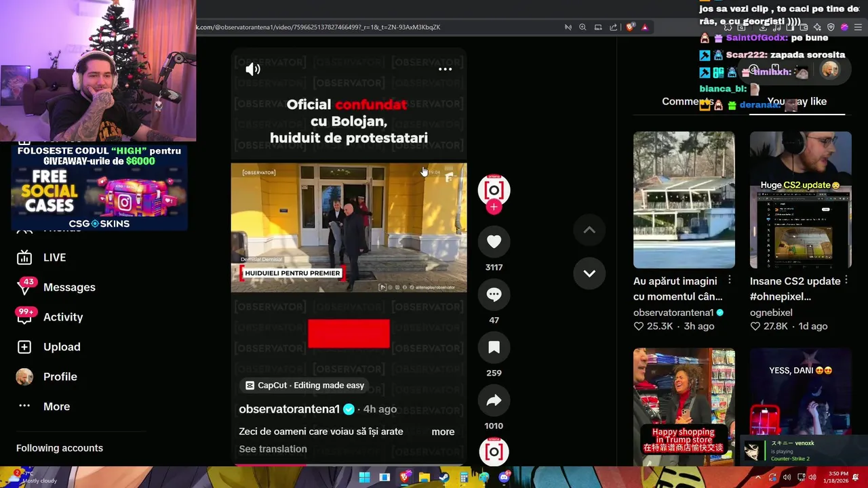The height and width of the screenshot is (488, 868).
Task: Open Steam from the taskbar
Action: (x=443, y=477)
